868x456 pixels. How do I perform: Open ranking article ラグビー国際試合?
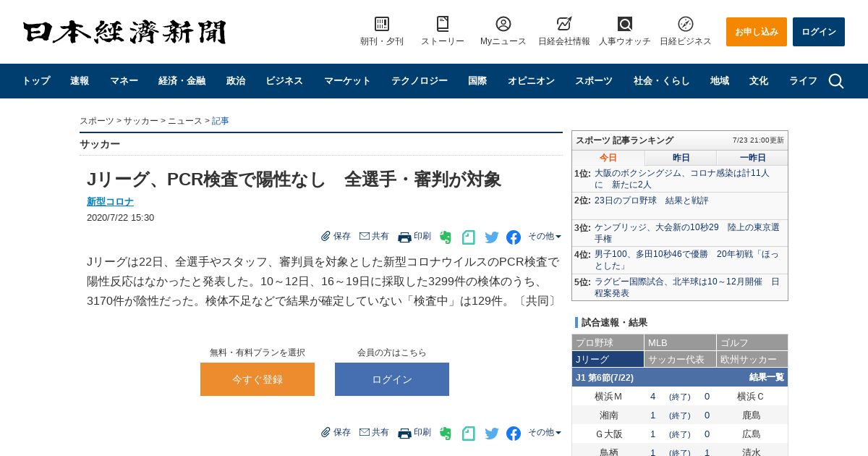tap(687, 287)
